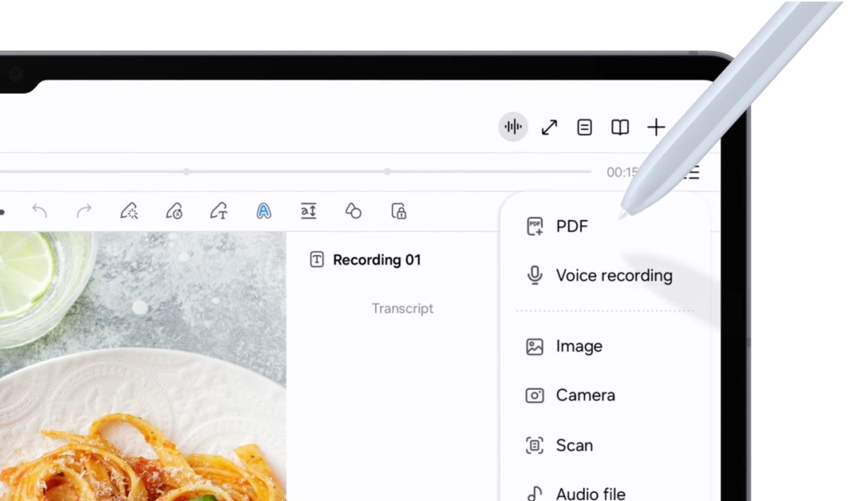Click the PDF document icon in menu
This screenshot has width=868, height=501.
tap(535, 226)
